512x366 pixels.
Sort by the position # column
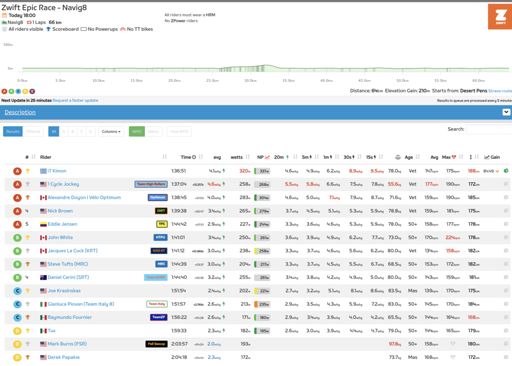pos(27,157)
